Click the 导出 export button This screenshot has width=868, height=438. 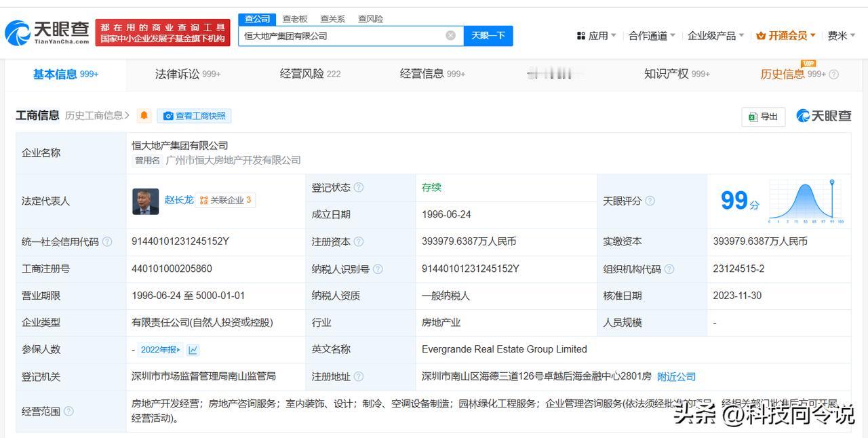pyautogui.click(x=763, y=117)
